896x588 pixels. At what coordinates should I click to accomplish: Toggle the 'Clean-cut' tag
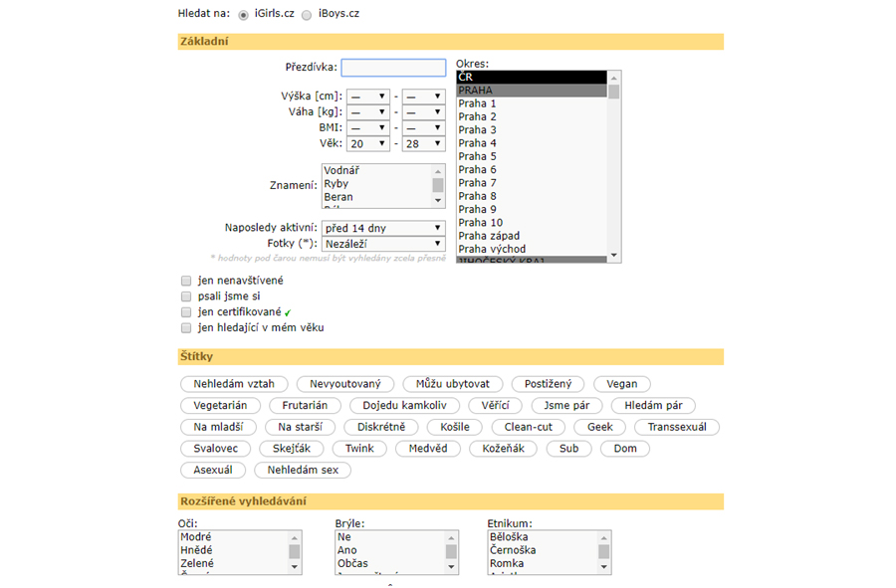point(529,427)
